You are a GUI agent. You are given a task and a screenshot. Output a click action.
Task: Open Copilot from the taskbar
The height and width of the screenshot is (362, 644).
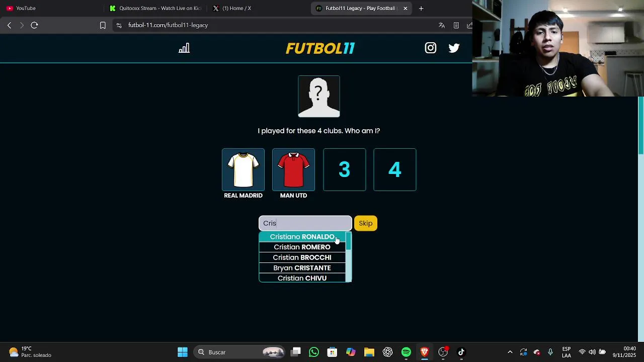351,352
